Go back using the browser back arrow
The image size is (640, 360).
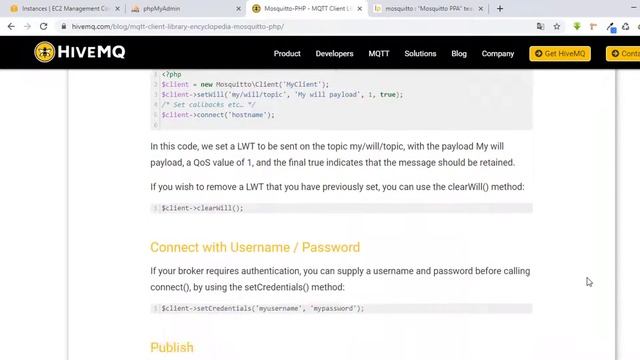pos(11,27)
